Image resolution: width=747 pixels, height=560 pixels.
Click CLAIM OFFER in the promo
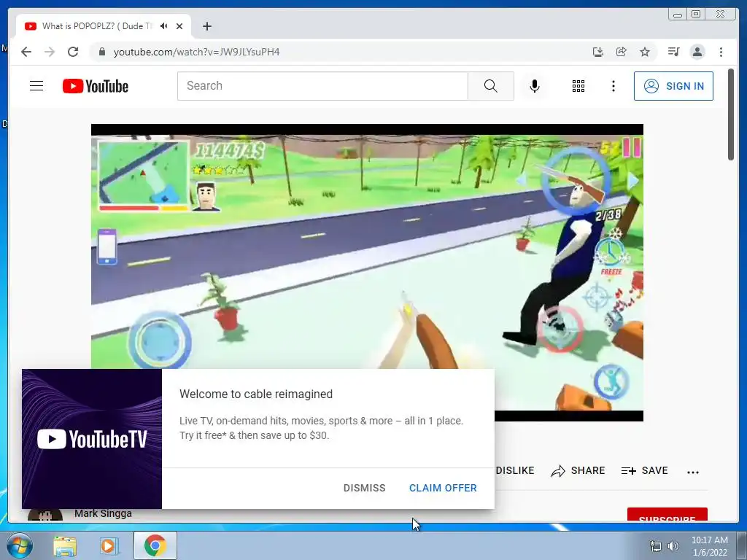pyautogui.click(x=443, y=488)
